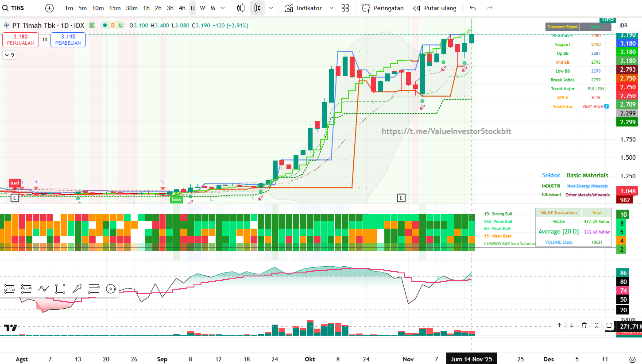
Task: Select the 1m timeframe
Action: tap(69, 8)
